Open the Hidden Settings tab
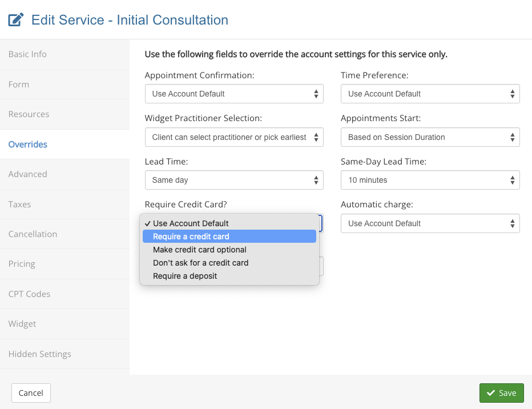532x409 pixels. point(39,354)
